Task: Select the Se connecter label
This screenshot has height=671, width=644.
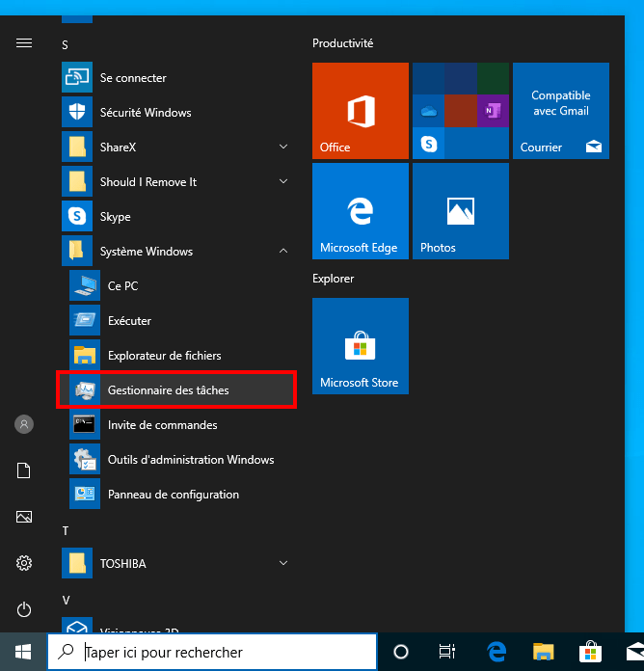Action: click(133, 78)
